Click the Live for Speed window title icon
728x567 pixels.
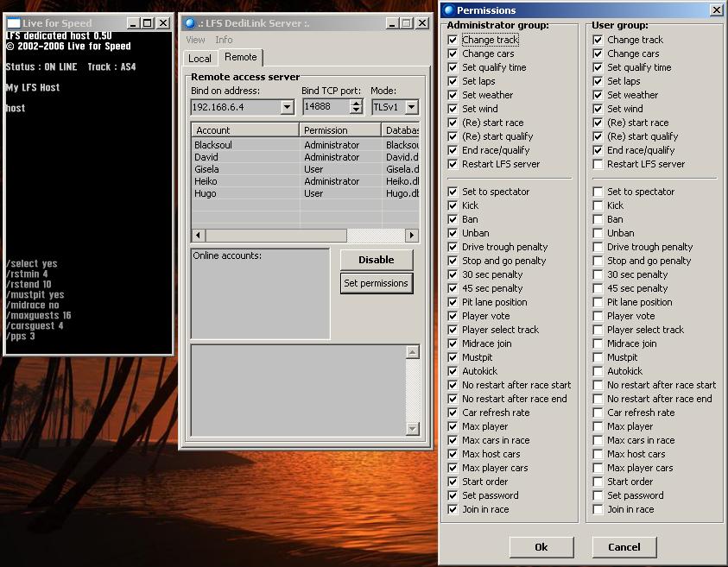[14, 22]
